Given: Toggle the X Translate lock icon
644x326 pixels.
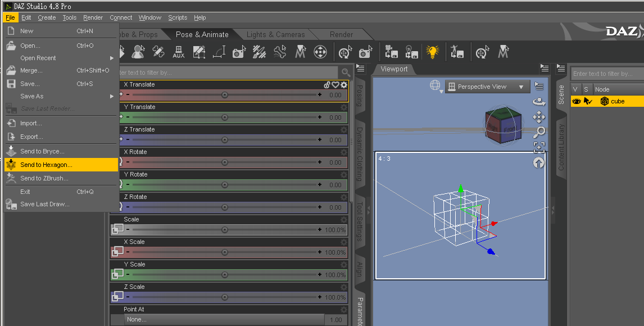Looking at the screenshot, I should pyautogui.click(x=327, y=84).
